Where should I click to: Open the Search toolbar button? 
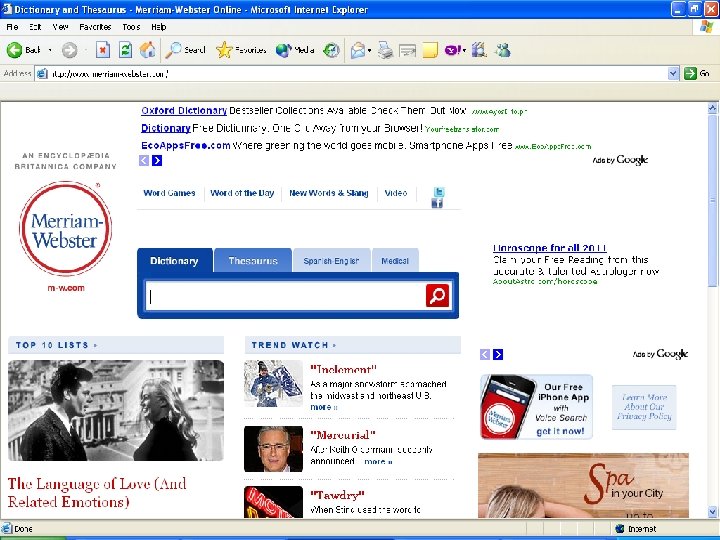point(186,50)
